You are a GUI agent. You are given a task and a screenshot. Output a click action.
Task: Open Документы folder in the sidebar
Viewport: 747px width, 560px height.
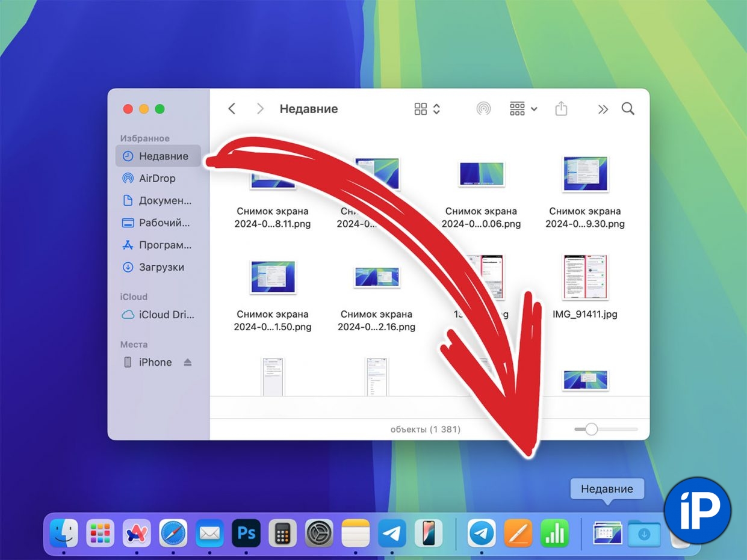(158, 200)
